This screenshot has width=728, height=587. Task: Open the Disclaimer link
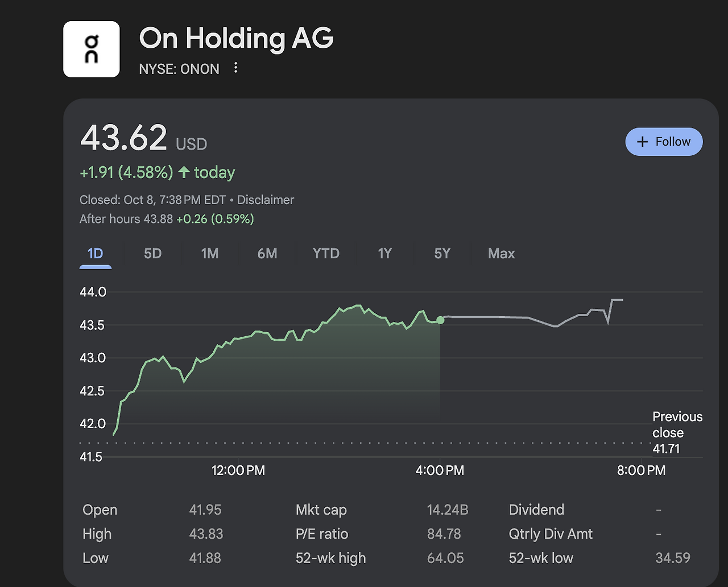coord(266,200)
